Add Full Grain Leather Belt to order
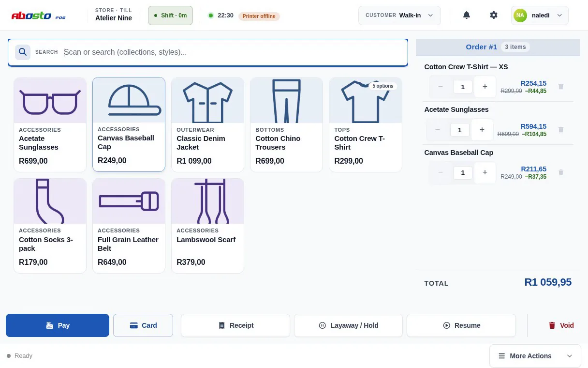This screenshot has width=588, height=368. pos(129,226)
